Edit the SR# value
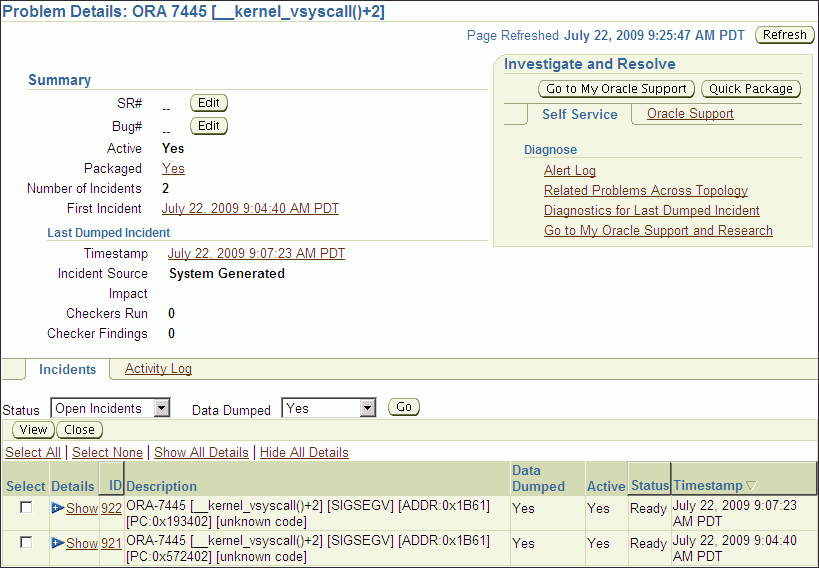The width and height of the screenshot is (819, 568). 208,103
